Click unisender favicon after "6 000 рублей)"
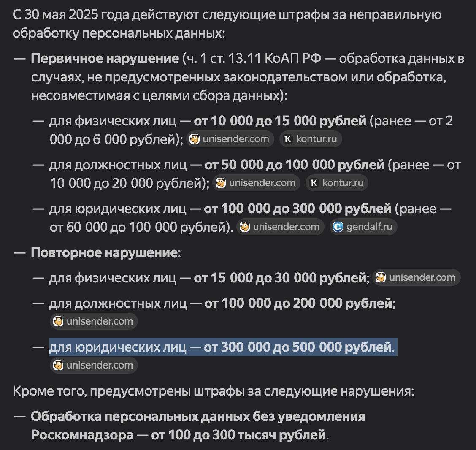This screenshot has width=476, height=450. tap(195, 139)
